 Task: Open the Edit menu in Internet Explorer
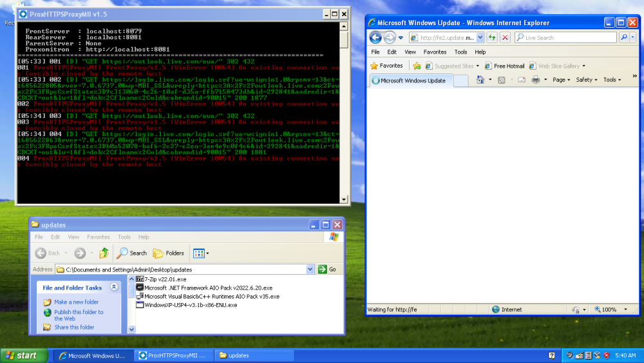pyautogui.click(x=392, y=52)
